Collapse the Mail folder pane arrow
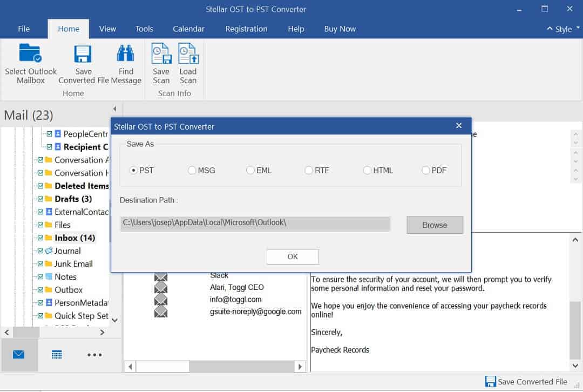The image size is (583, 392). [114, 109]
